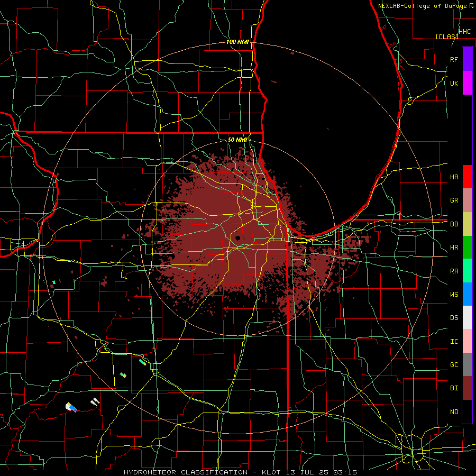Select the GR pink legend swatch
This screenshot has height=476, width=476.
467,200
